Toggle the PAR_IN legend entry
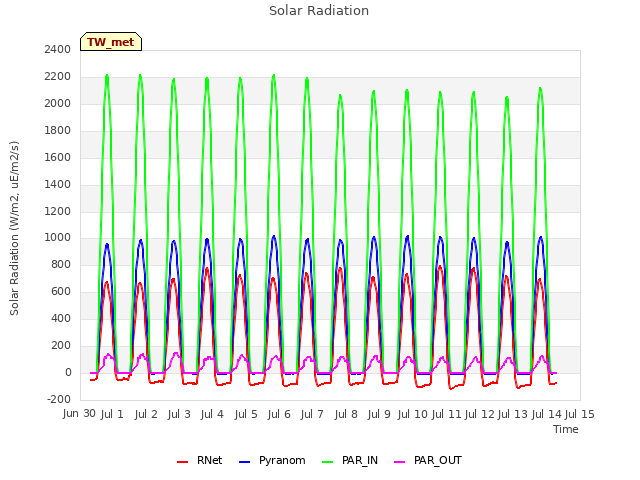This screenshot has width=640, height=480. click(350, 460)
